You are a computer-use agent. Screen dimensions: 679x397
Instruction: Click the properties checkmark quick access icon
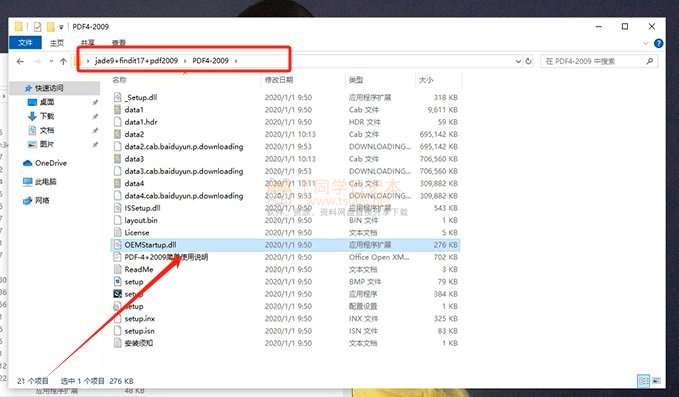38,27
